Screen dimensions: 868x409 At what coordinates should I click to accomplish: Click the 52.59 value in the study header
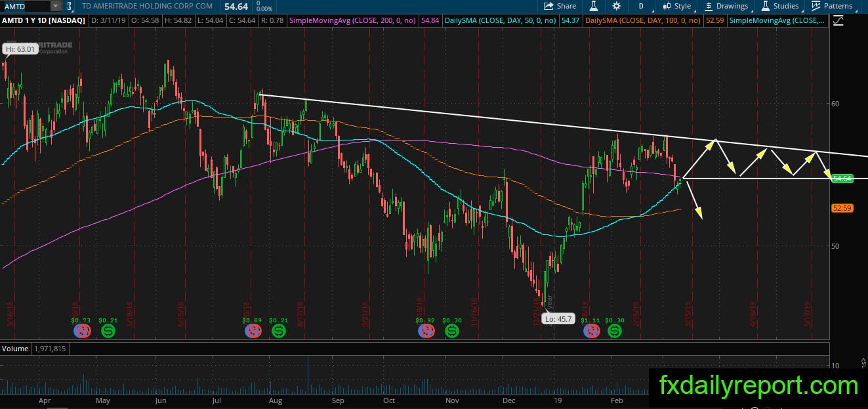714,21
